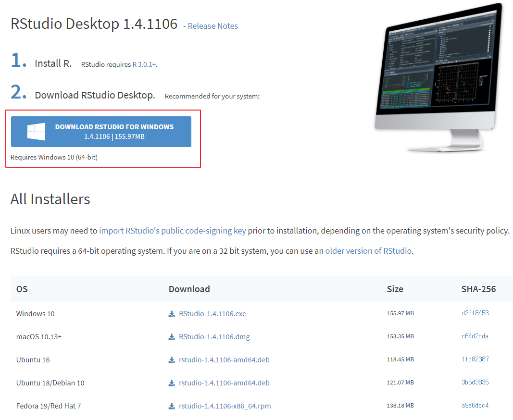The image size is (513, 420).
Task: Select the OS column header
Action: point(22,289)
